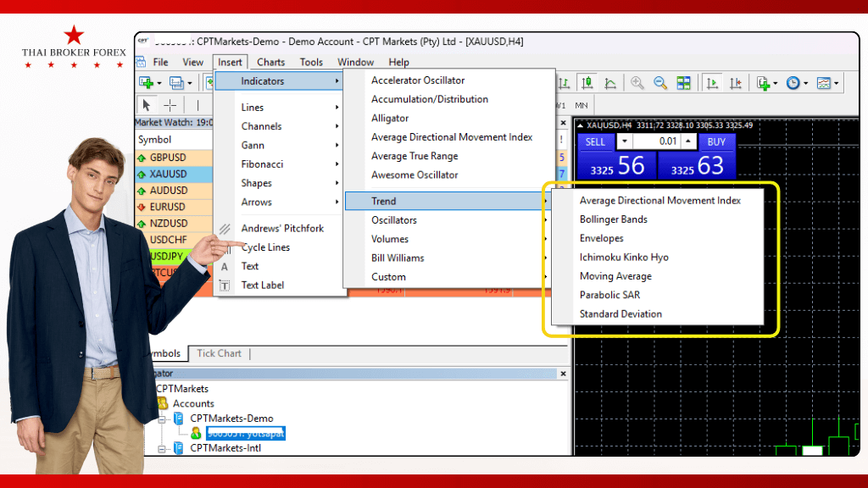
Task: Expand the Lines submenu
Action: coord(278,108)
